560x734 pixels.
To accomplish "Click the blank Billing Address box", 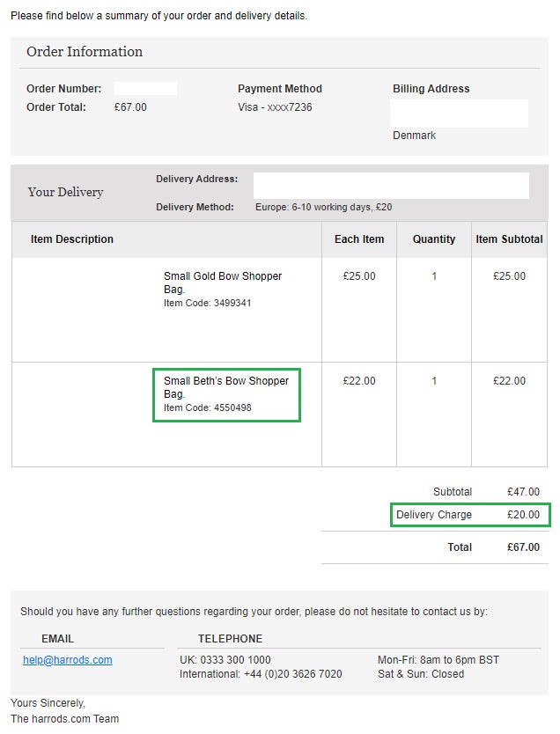I will [459, 114].
